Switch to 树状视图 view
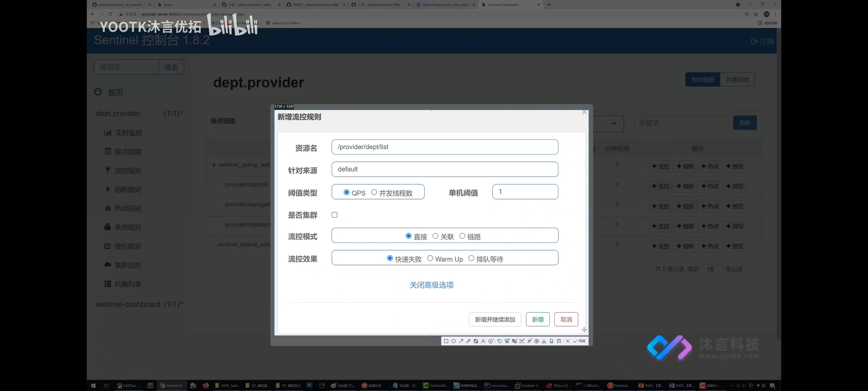Screen dimensions: 868x391 click(x=703, y=80)
